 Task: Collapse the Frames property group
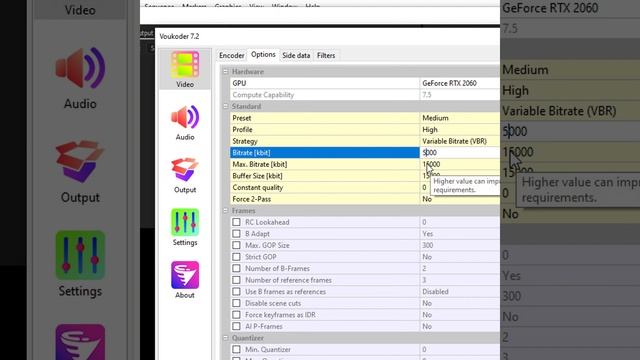tap(225, 211)
